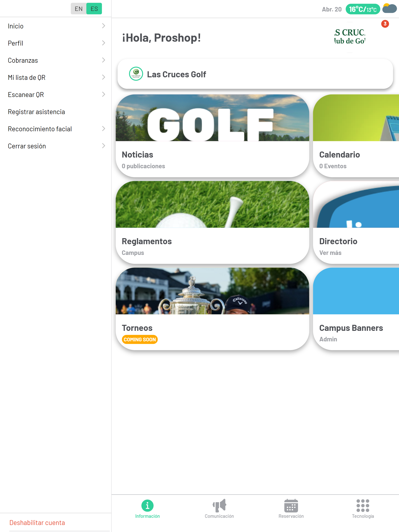Image resolution: width=399 pixels, height=532 pixels.
Task: Click the 16°C/13°C temperature badge
Action: click(363, 9)
